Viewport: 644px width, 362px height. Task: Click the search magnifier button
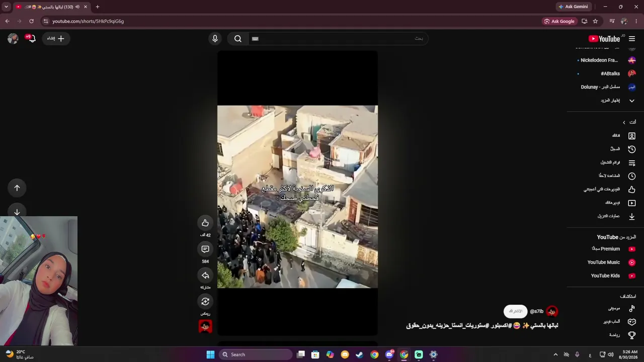(x=238, y=39)
